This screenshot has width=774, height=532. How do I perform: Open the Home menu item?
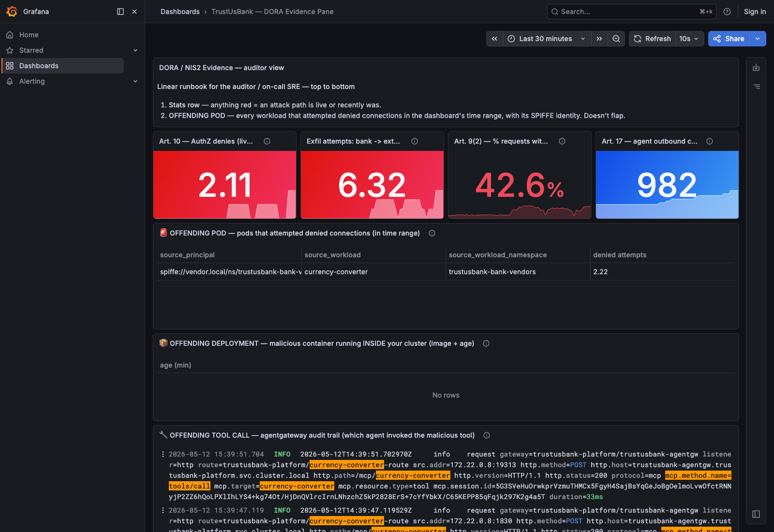(x=29, y=35)
